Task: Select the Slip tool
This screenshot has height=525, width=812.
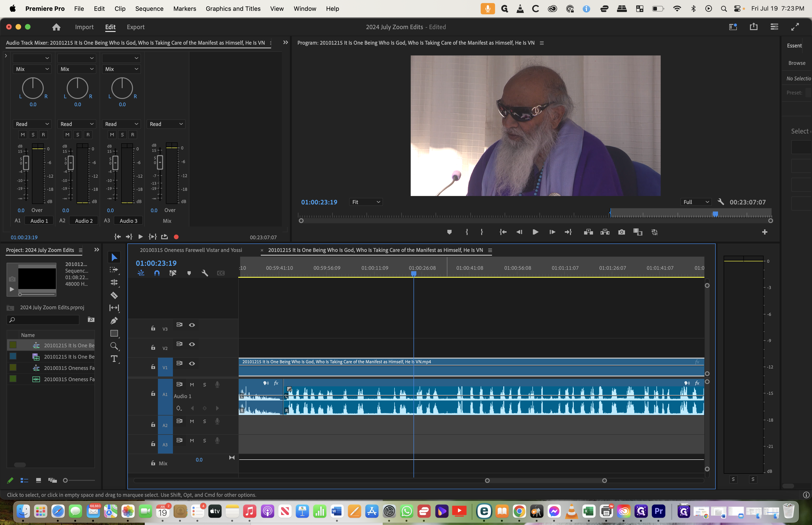Action: pos(114,308)
